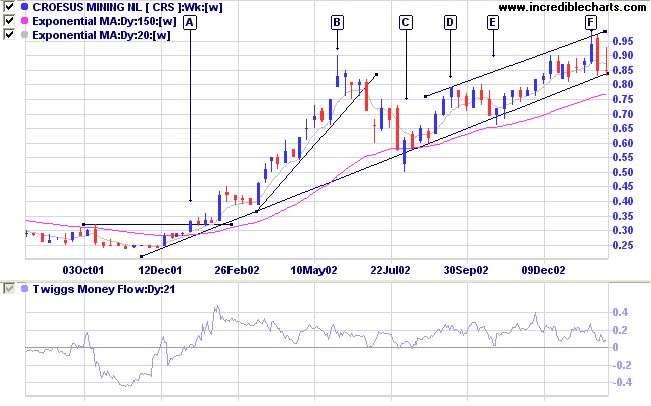Image resolution: width=651 pixels, height=406 pixels.
Task: Click the 0.50 price axis value
Action: tap(623, 172)
